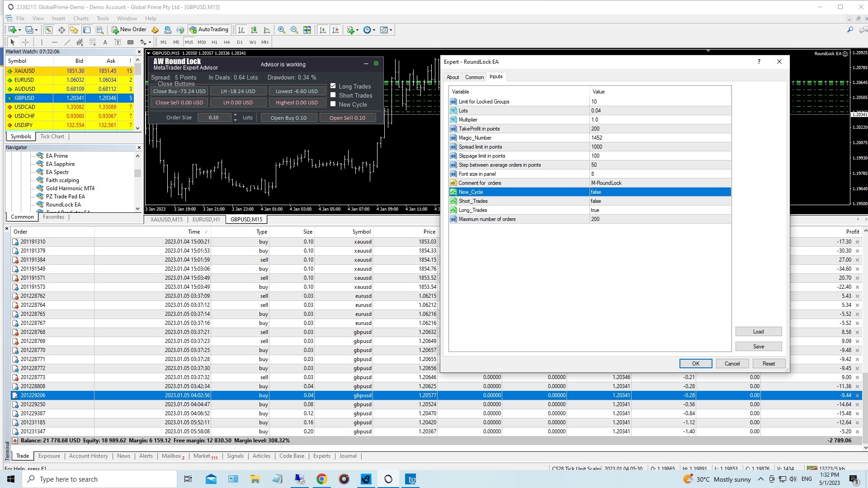Uncheck the Long Trades checkbox
The height and width of the screenshot is (488, 868).
[x=333, y=86]
